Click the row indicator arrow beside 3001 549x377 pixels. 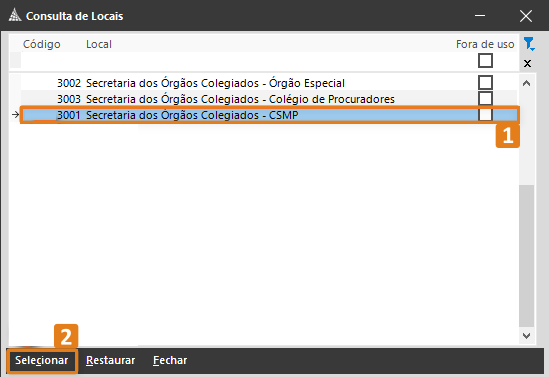pos(15,114)
